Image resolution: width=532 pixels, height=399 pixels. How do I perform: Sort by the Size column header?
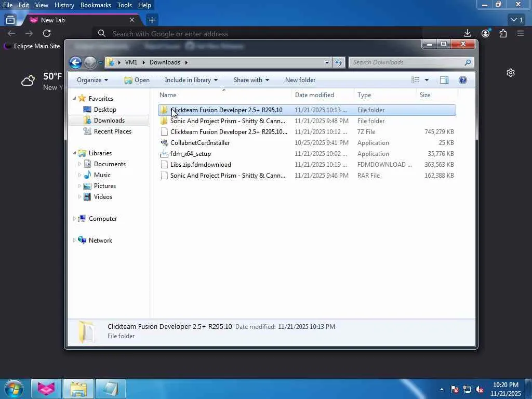(436, 95)
